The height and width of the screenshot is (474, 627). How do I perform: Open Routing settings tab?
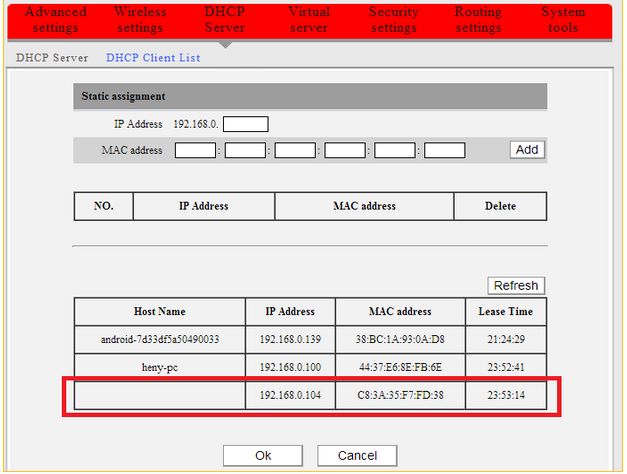click(x=478, y=20)
